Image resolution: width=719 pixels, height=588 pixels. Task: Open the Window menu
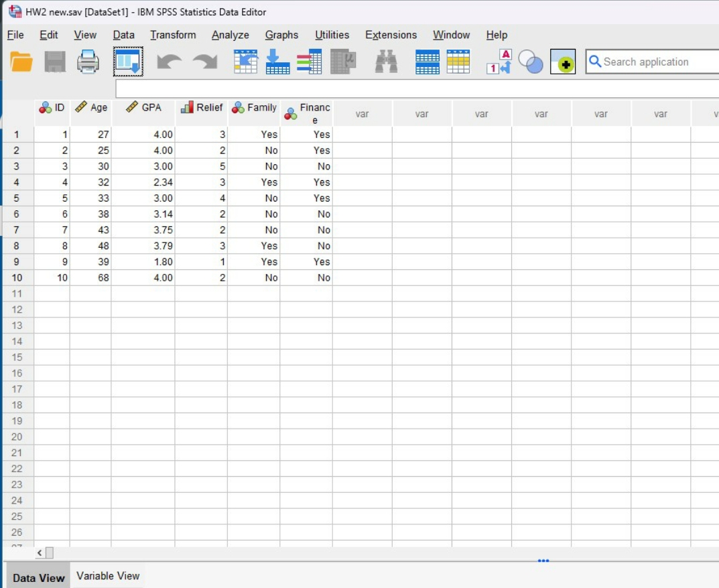(x=451, y=35)
